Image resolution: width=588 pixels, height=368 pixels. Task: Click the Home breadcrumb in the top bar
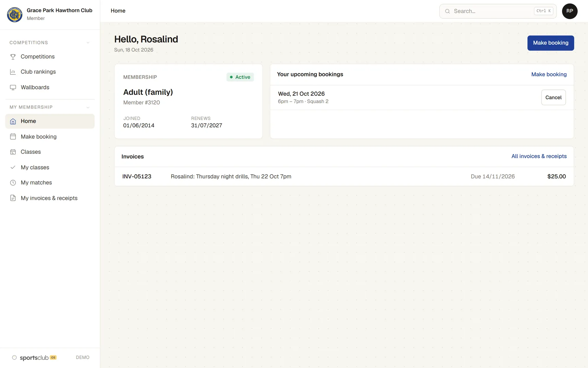[118, 11]
